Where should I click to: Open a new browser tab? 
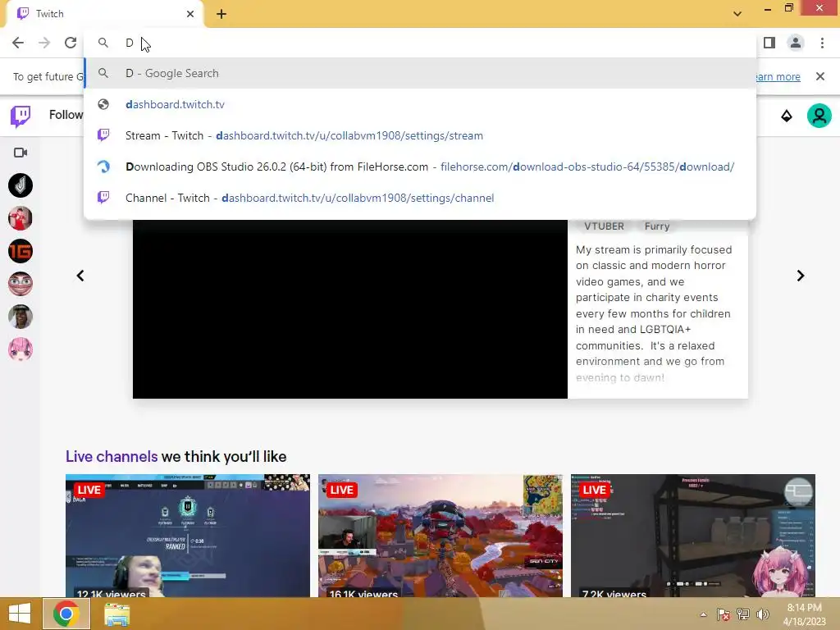tap(221, 14)
